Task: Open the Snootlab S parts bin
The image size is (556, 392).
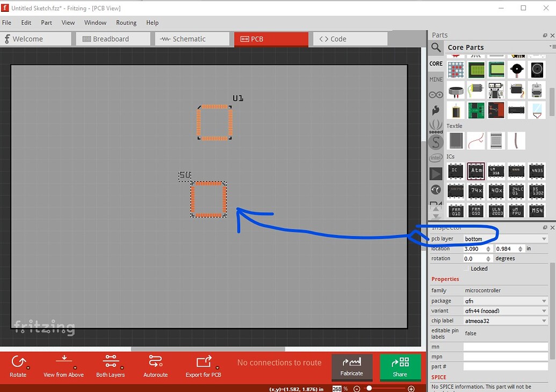Action: pos(436,142)
